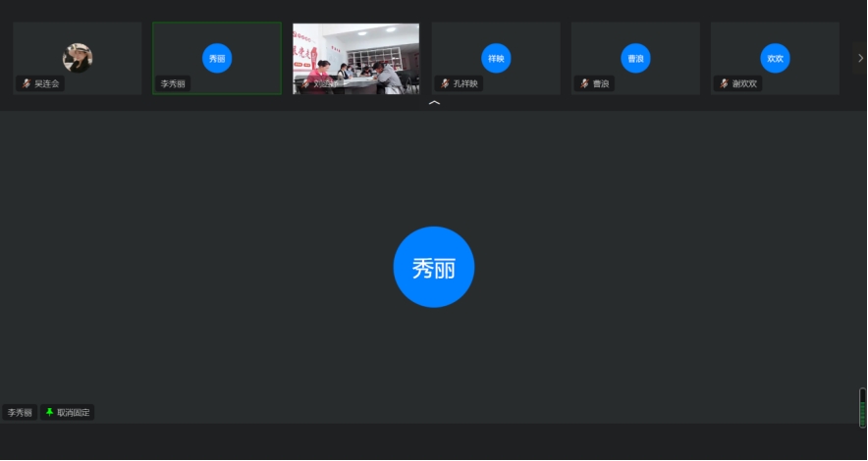Click the muted mic icon beside 谢欢欢
Screen dimensions: 868x461
(x=724, y=84)
